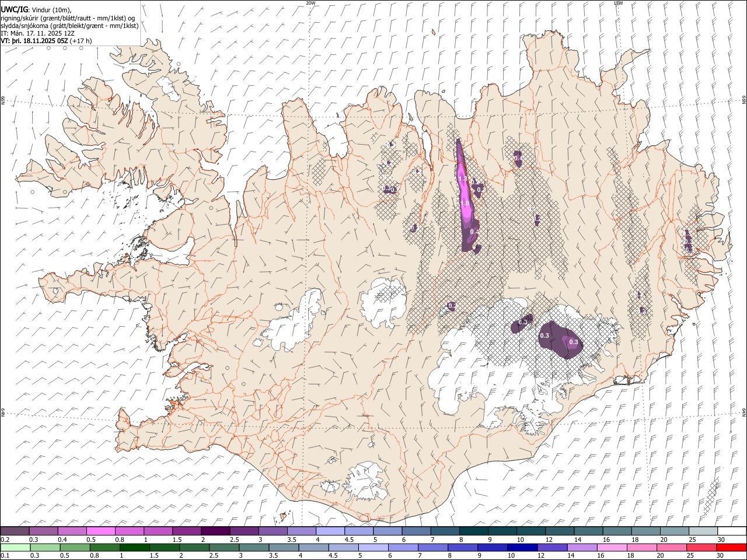Screen dimensions: 747x560
Task: Click the 1.3 value in the pink streak
Action: tap(463, 179)
